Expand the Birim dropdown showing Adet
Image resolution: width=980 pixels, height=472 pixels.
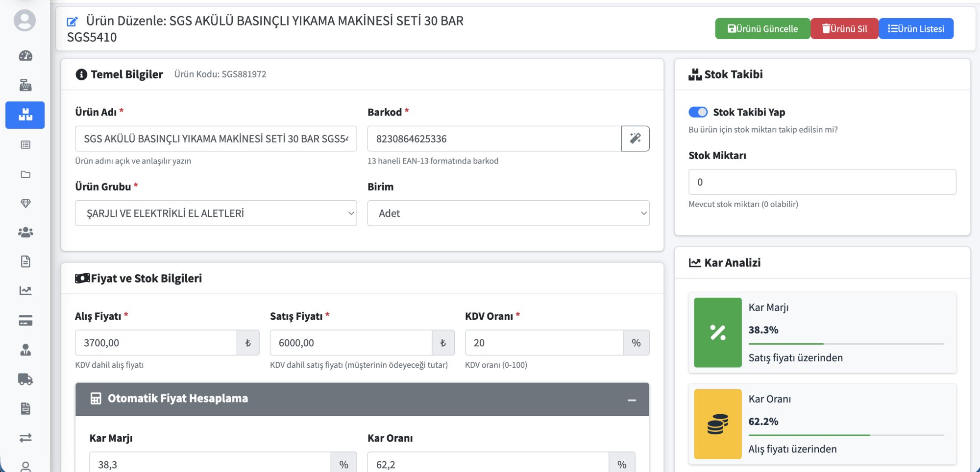tap(508, 213)
